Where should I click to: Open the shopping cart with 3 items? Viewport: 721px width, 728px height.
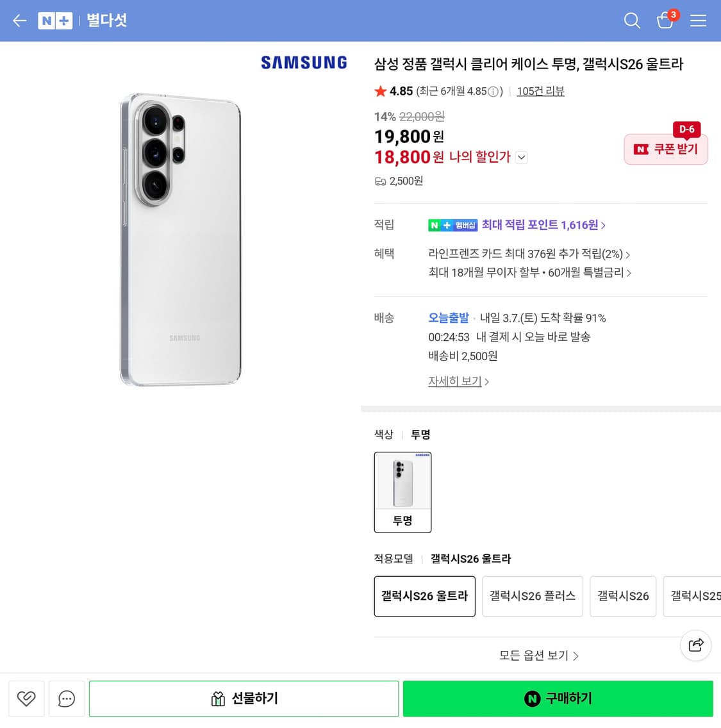665,21
